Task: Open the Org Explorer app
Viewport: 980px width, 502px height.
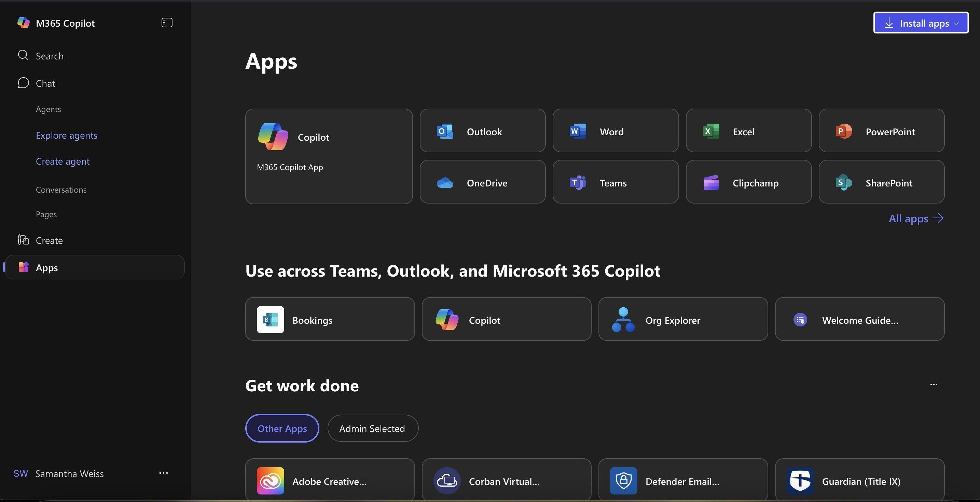Action: point(682,319)
